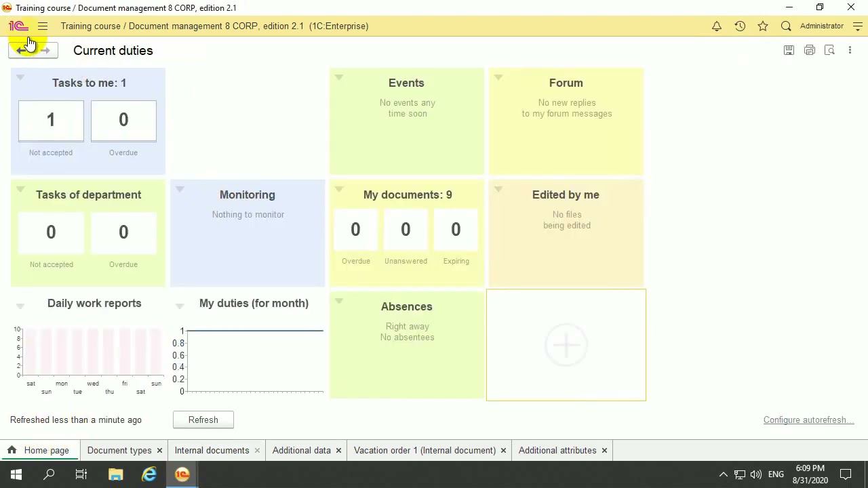868x488 pixels.
Task: Click the save icon in toolbar
Action: (789, 50)
